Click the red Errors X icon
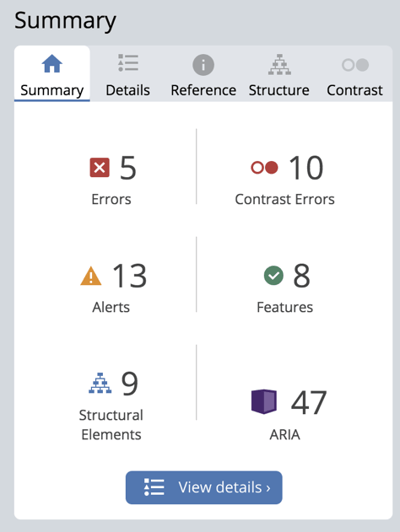Viewport: 400px width, 532px height. click(99, 168)
